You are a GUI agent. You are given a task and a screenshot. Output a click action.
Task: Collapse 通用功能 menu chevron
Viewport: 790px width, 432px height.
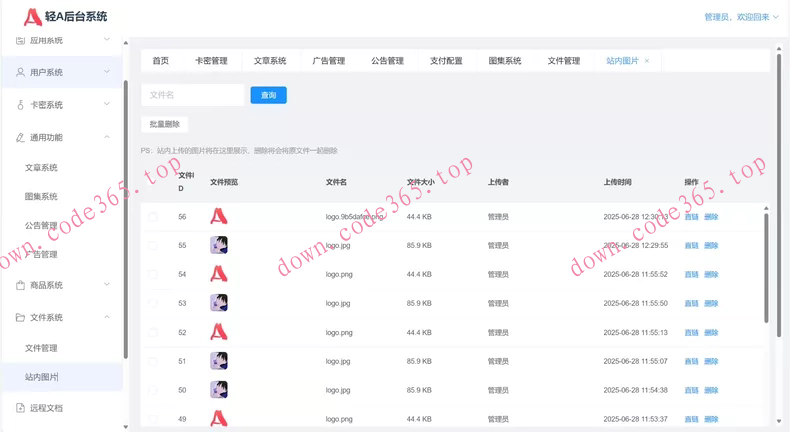[107, 137]
